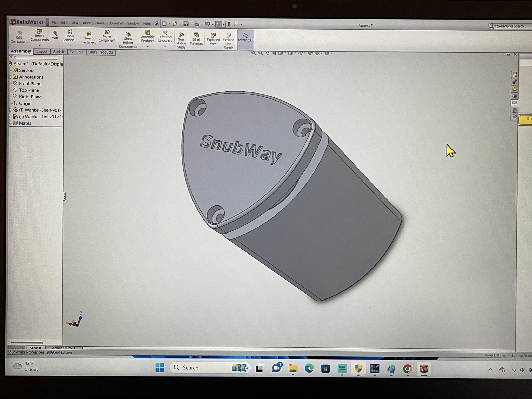Click the Reference Geometry tool

(x=165, y=36)
